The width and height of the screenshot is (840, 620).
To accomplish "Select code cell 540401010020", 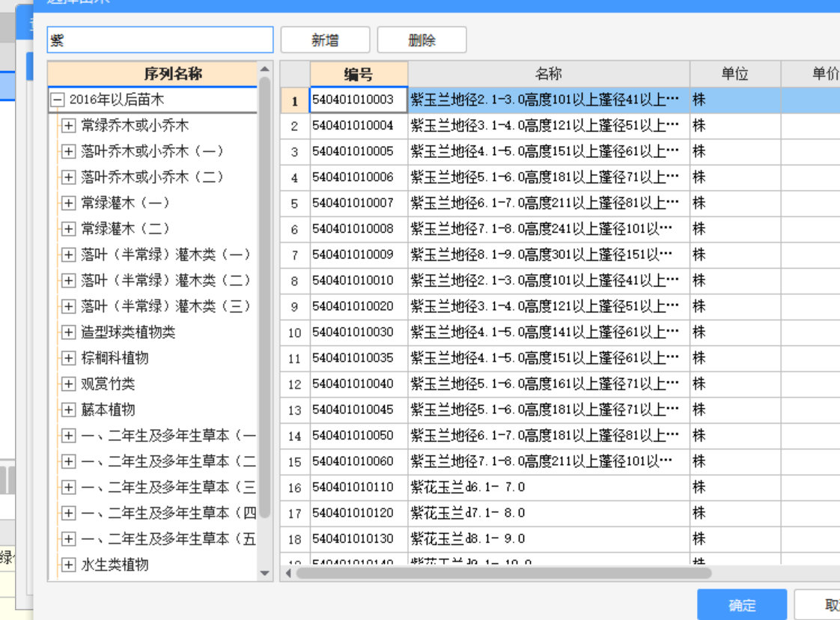I will (x=359, y=306).
